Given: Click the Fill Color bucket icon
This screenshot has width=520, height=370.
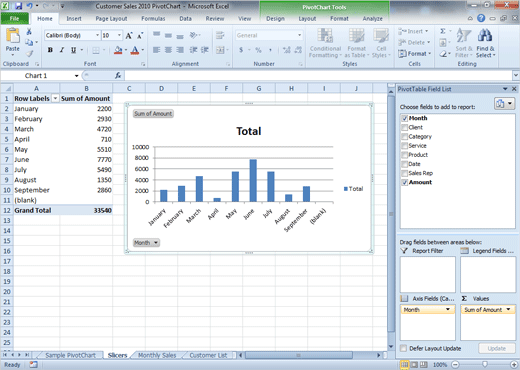Looking at the screenshot, I should 118,50.
